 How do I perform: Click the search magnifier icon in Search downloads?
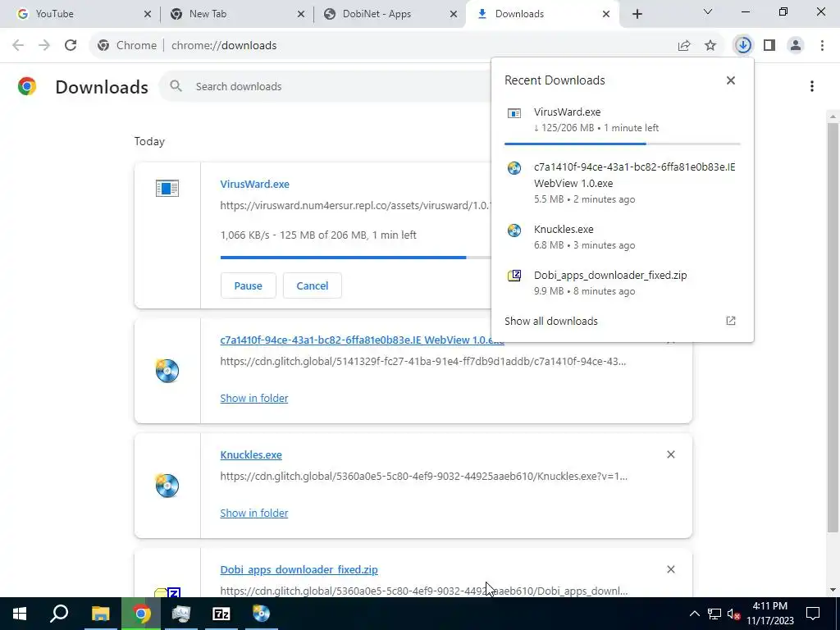click(x=176, y=86)
